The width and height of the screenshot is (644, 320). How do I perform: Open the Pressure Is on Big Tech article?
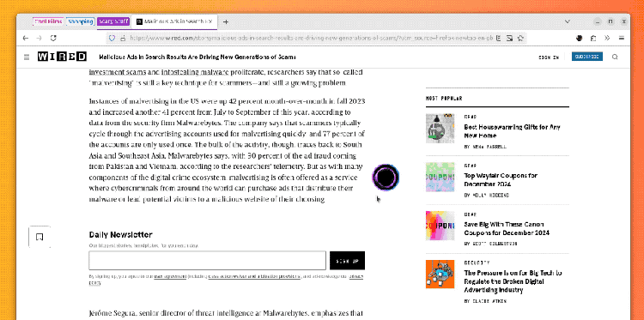click(513, 281)
